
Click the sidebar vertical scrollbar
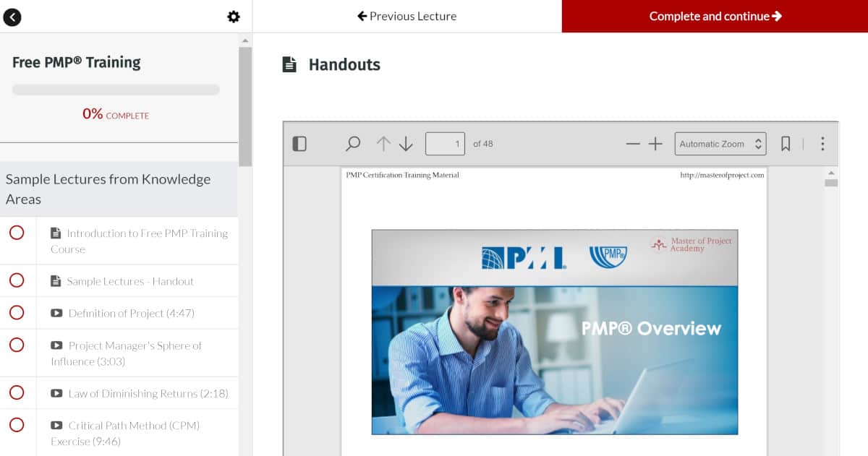click(245, 106)
